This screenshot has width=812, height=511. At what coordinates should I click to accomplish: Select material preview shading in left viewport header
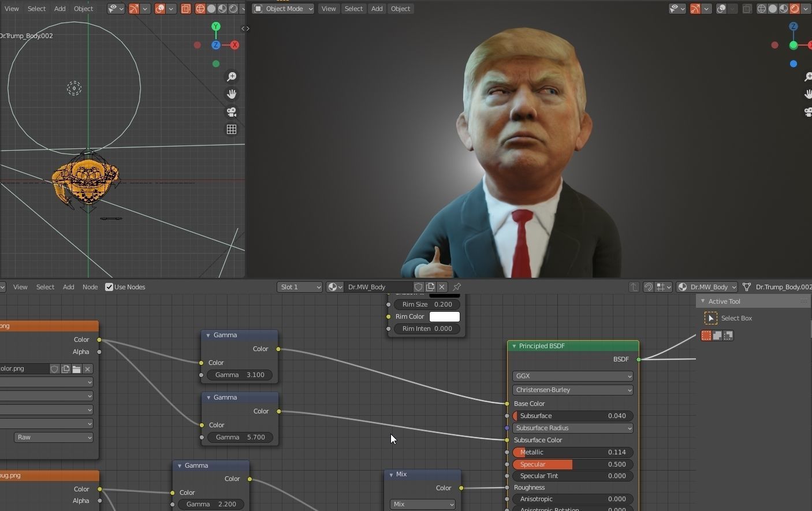tap(222, 9)
